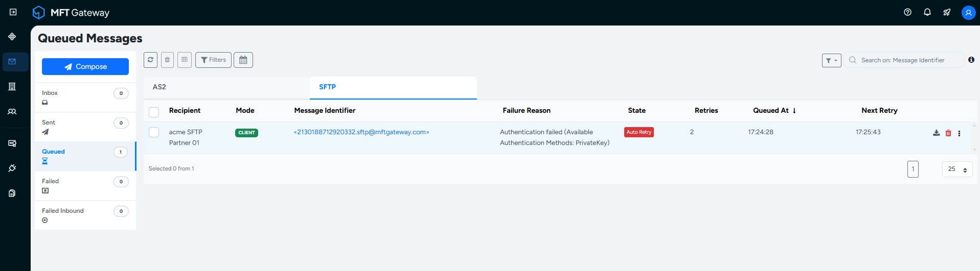Click the rocket icon in top bar

pyautogui.click(x=947, y=12)
